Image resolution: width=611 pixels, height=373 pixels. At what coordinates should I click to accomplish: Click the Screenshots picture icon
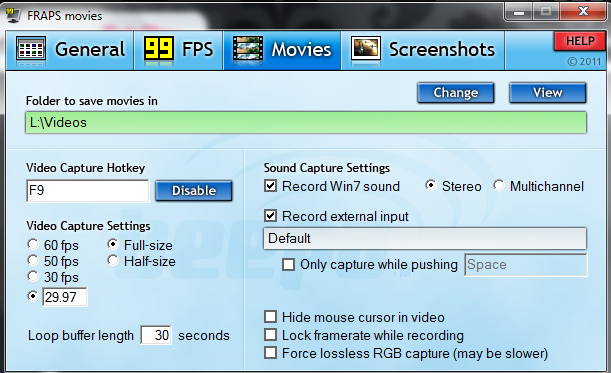366,49
